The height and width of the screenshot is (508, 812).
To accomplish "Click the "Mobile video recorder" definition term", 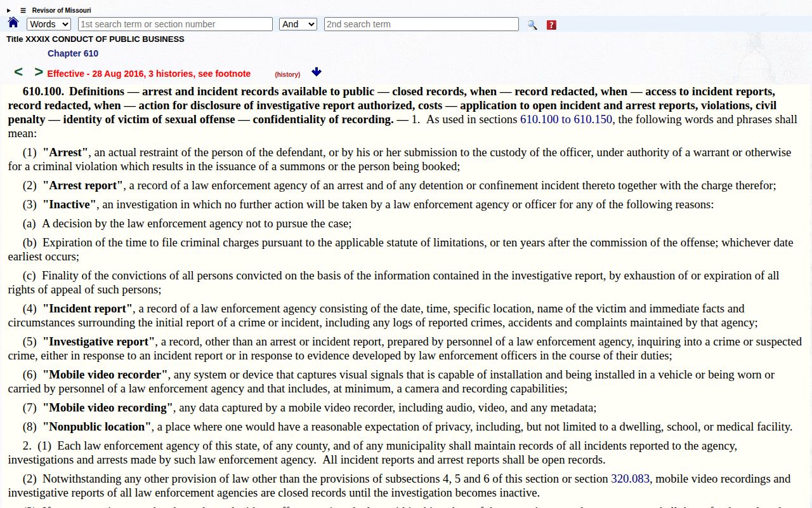I will tap(105, 375).
